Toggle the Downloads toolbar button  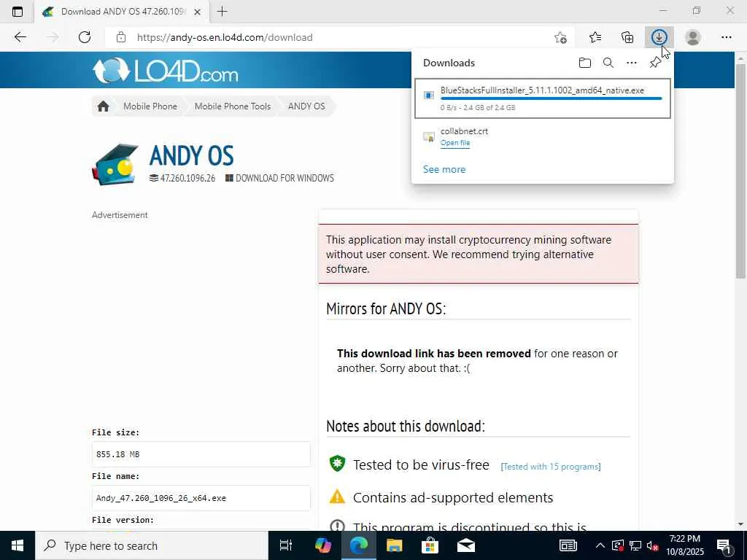pos(659,37)
